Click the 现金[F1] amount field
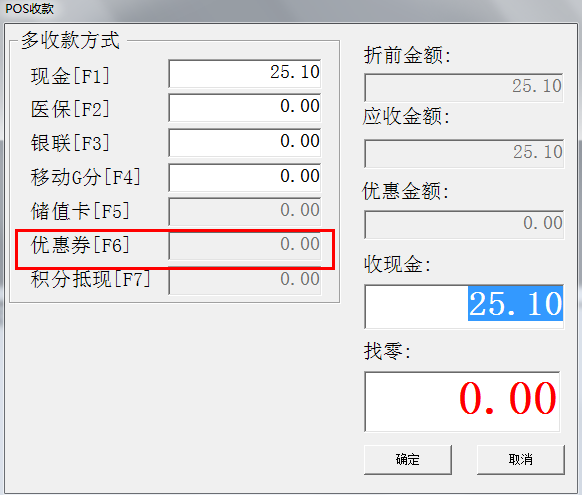The height and width of the screenshot is (495, 582). 245,73
